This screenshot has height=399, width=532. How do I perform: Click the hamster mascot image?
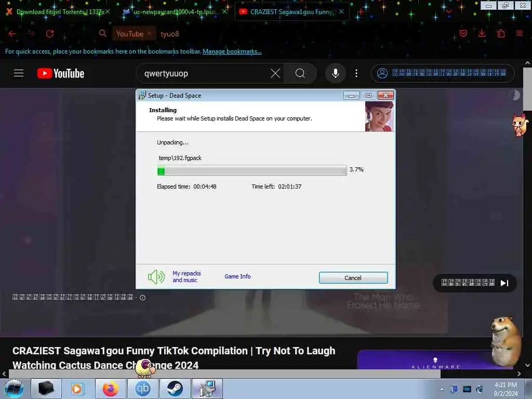coord(505,341)
